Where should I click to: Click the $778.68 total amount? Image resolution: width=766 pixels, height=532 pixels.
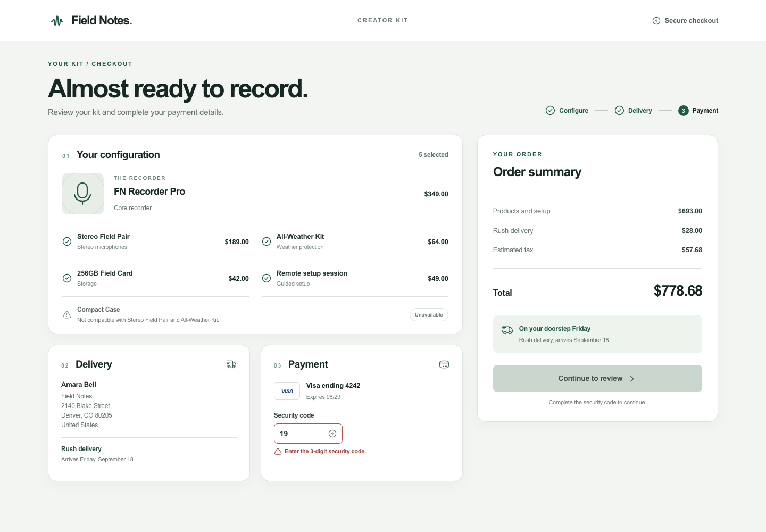tap(678, 291)
